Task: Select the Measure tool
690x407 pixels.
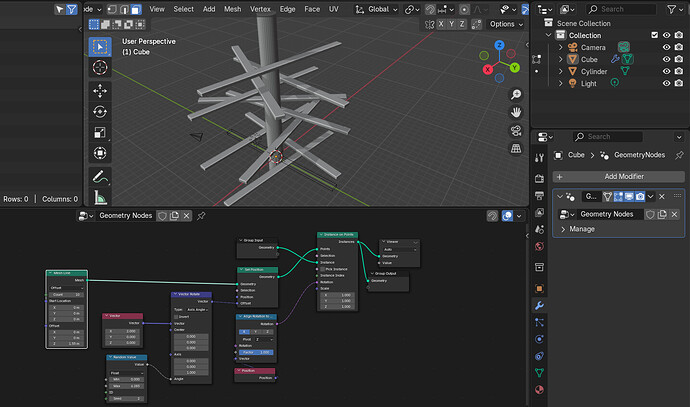Action: coord(100,197)
